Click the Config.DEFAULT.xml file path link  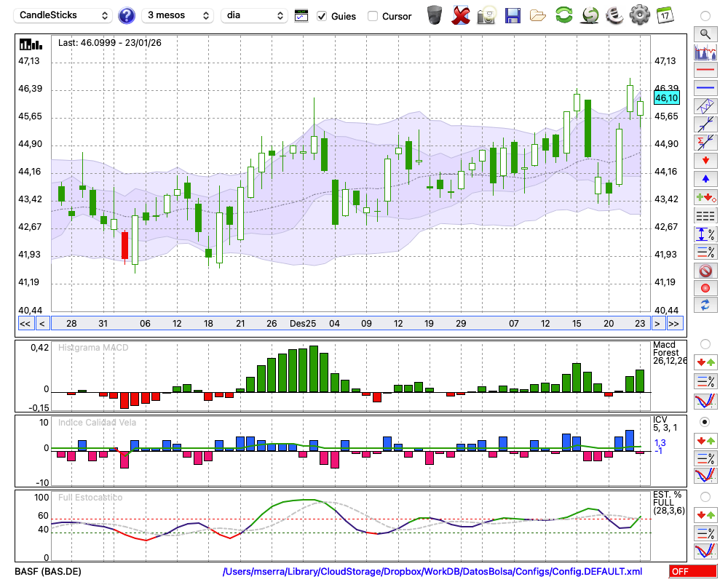click(432, 572)
